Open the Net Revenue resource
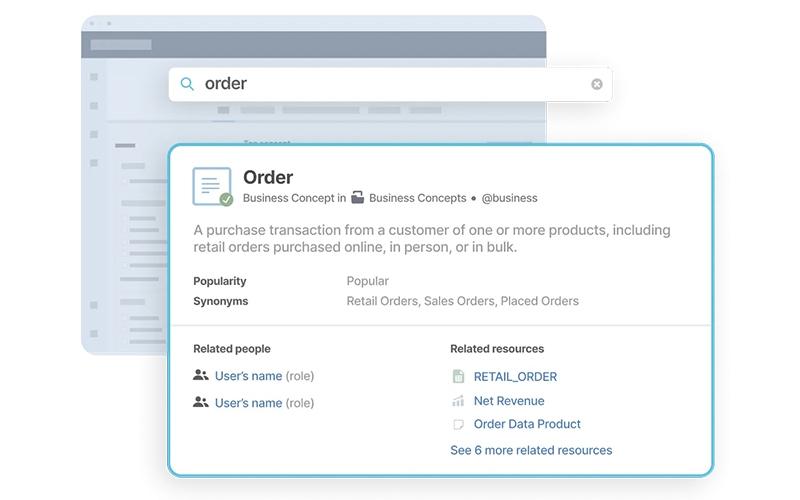The width and height of the screenshot is (800, 500). (x=509, y=401)
